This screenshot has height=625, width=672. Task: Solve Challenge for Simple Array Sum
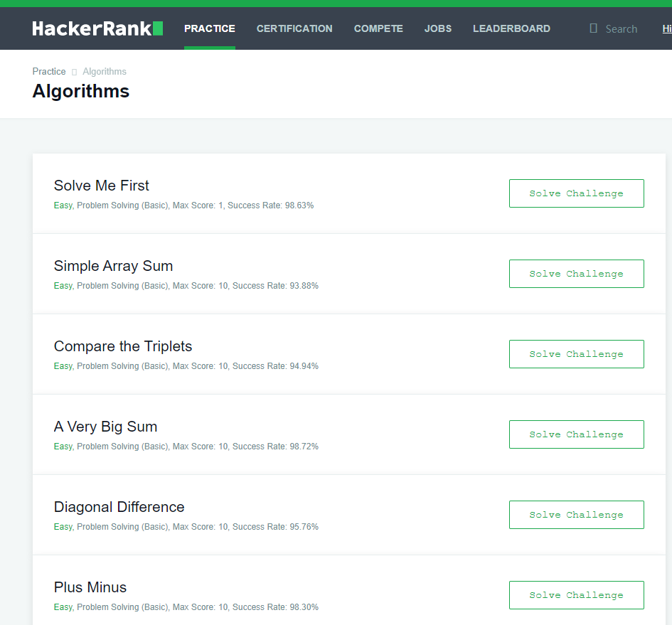[577, 274]
